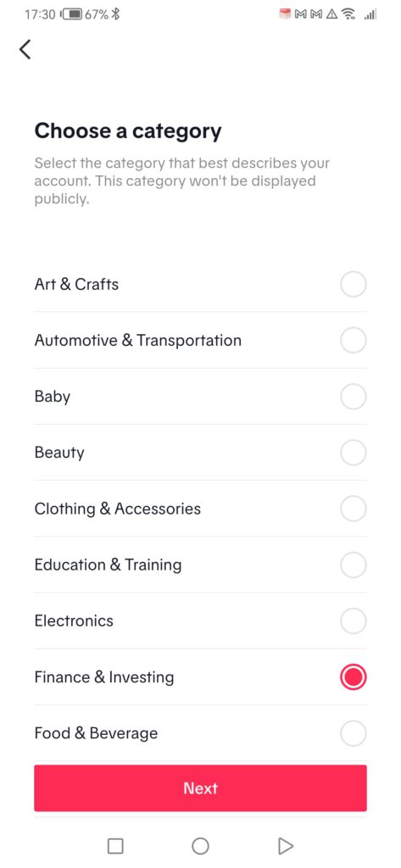Tap the Android back triangle icon
Viewport: 401px width, 868px height.
pos(285,846)
